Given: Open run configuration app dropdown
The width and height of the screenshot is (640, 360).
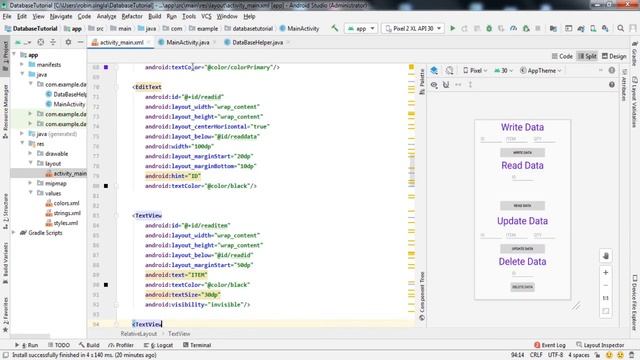Looking at the screenshot, I should (x=361, y=29).
